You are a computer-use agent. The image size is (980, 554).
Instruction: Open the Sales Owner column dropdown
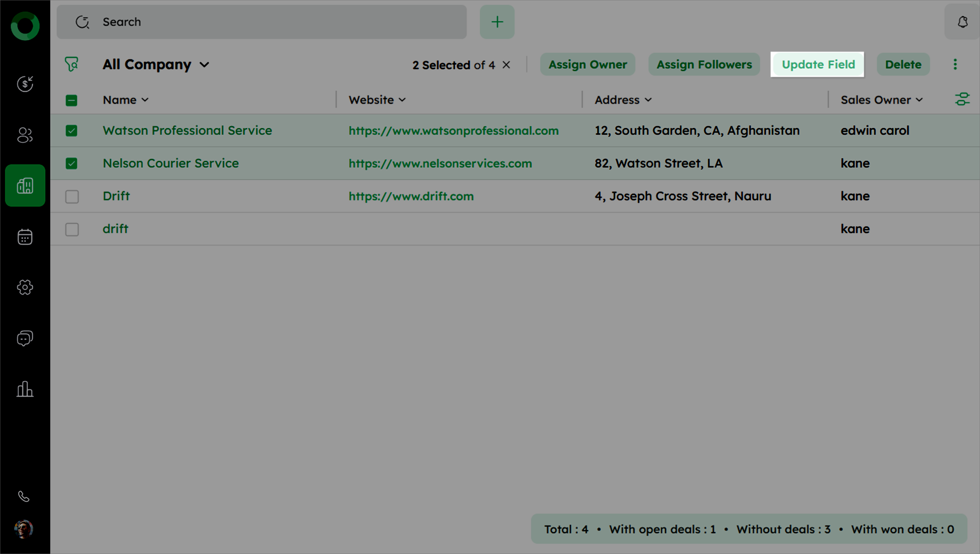point(920,100)
